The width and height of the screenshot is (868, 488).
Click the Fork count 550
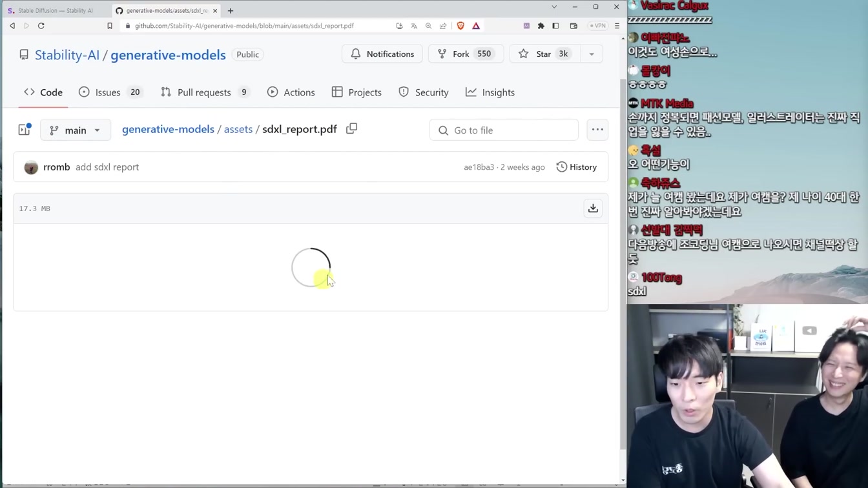point(484,54)
